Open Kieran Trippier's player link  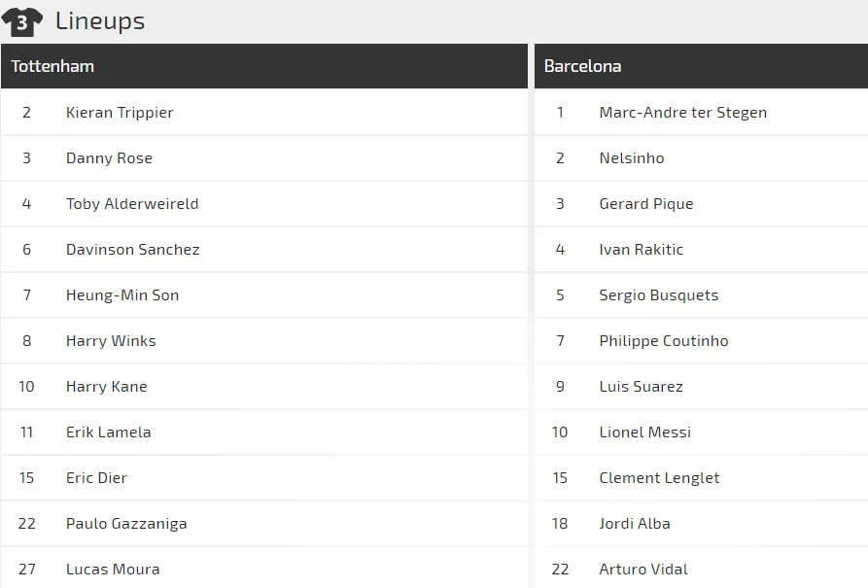120,113
